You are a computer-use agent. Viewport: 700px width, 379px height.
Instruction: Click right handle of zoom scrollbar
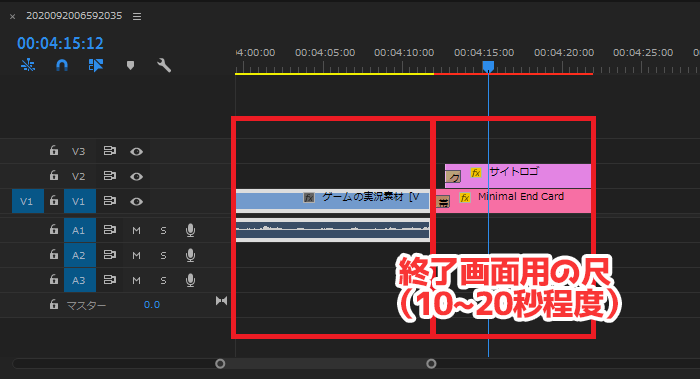point(431,364)
